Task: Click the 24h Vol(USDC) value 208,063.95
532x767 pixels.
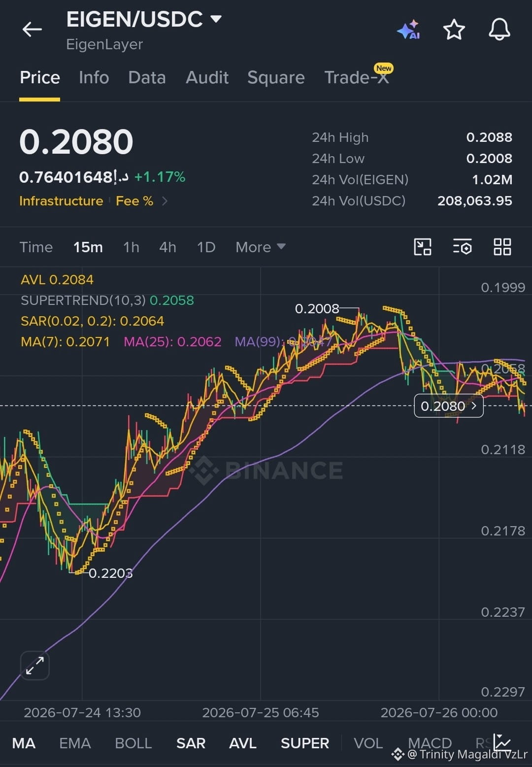Action: 475,201
